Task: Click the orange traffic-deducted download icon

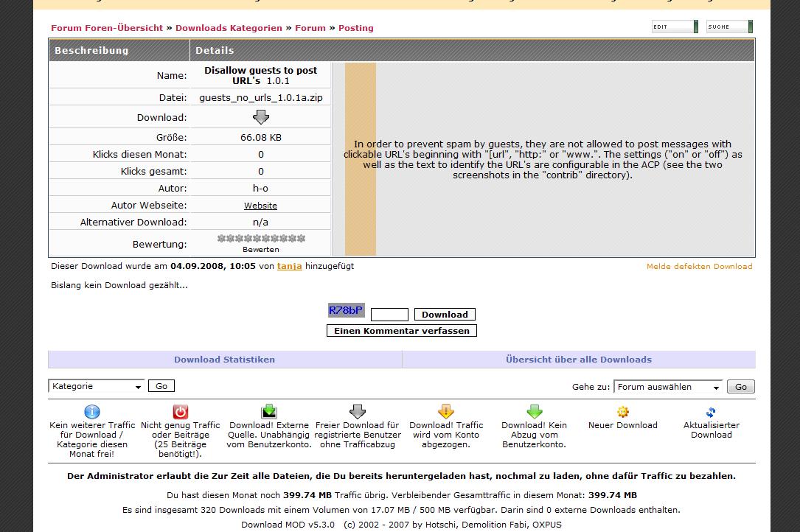Action: [446, 412]
